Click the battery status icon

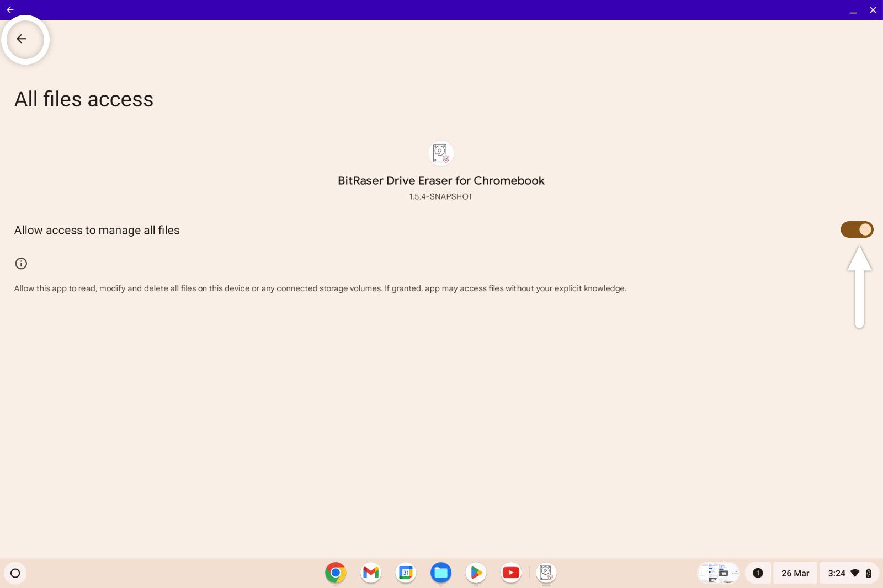click(868, 573)
